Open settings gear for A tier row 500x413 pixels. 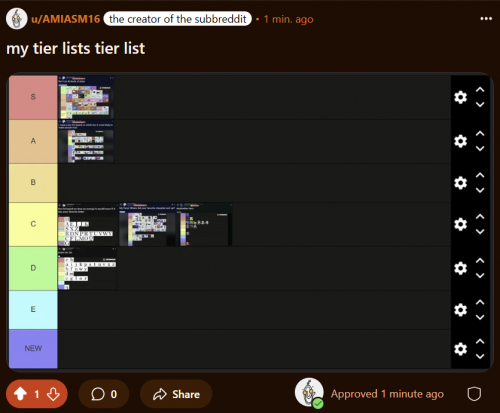[461, 141]
